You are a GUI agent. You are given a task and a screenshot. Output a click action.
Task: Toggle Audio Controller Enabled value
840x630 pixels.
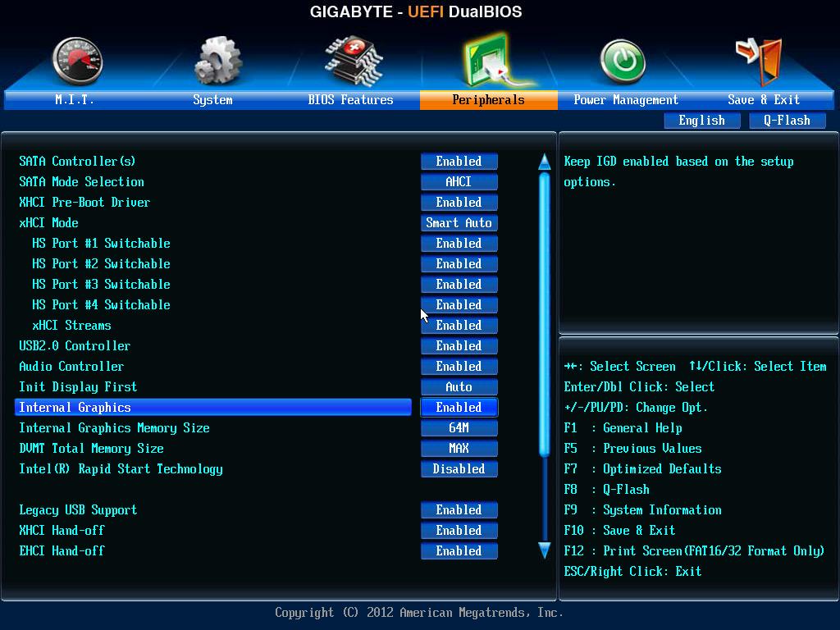(459, 367)
